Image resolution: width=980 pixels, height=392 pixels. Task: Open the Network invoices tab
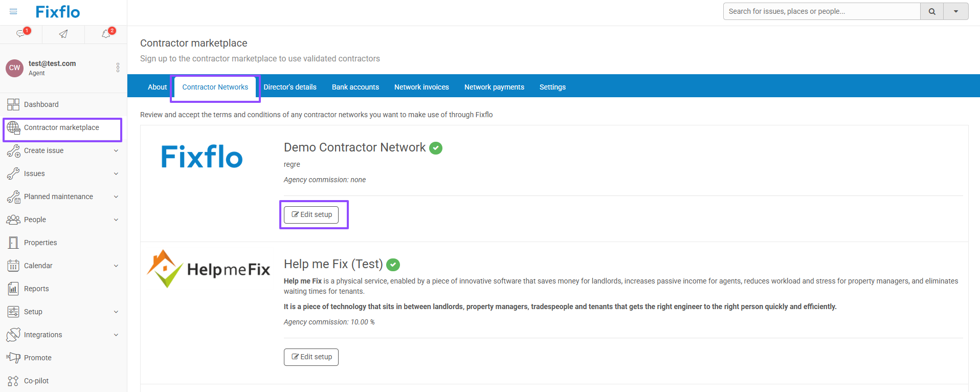click(421, 87)
